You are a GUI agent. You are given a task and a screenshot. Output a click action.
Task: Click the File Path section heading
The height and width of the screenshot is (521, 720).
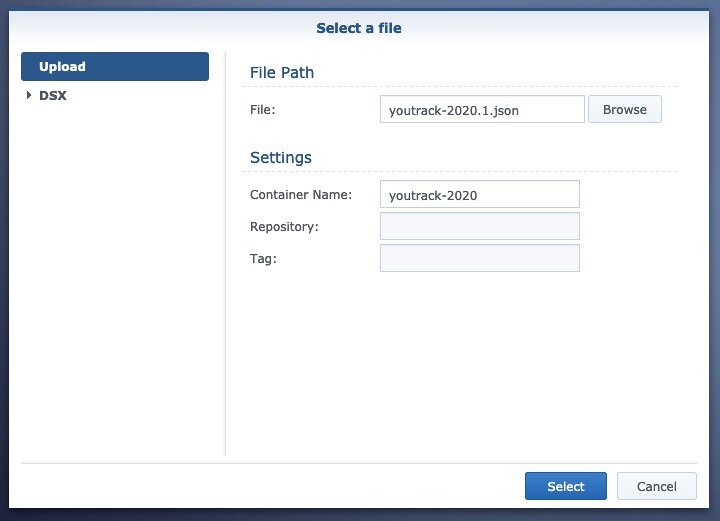282,73
